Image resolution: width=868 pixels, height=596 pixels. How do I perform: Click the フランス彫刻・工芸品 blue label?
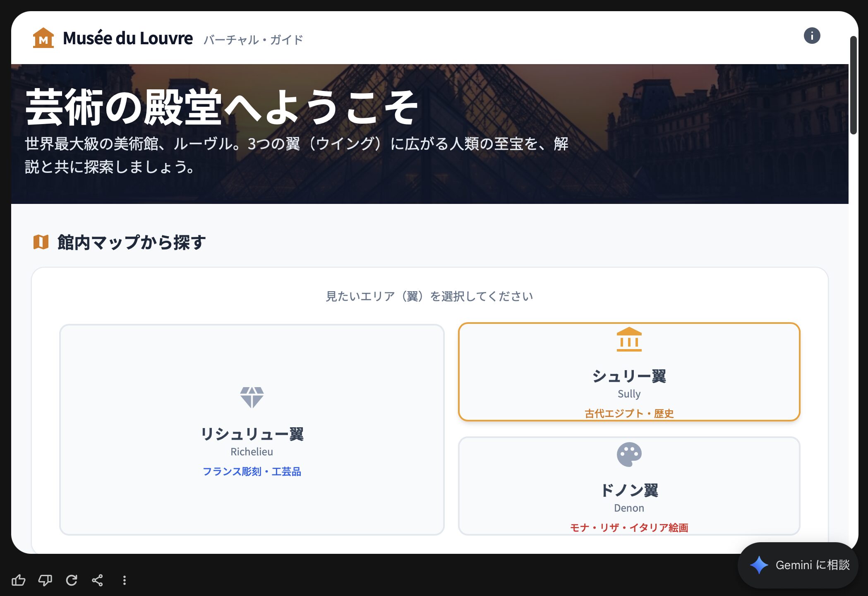[252, 472]
